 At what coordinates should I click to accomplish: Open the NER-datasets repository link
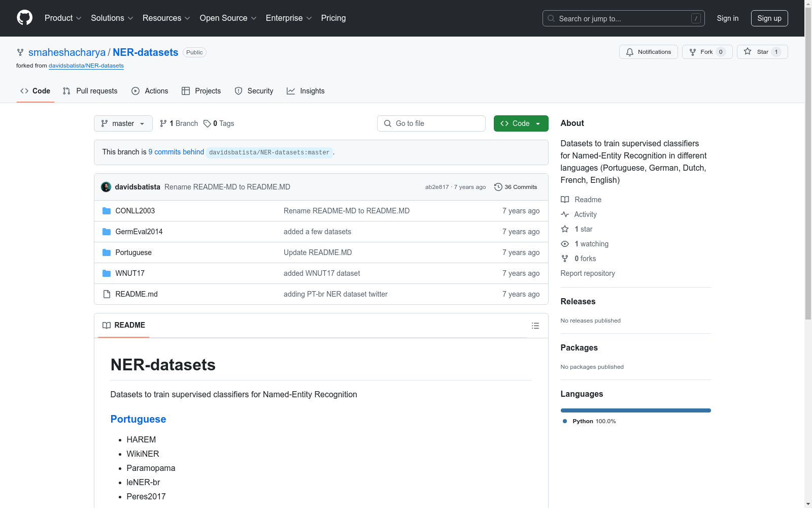click(146, 52)
